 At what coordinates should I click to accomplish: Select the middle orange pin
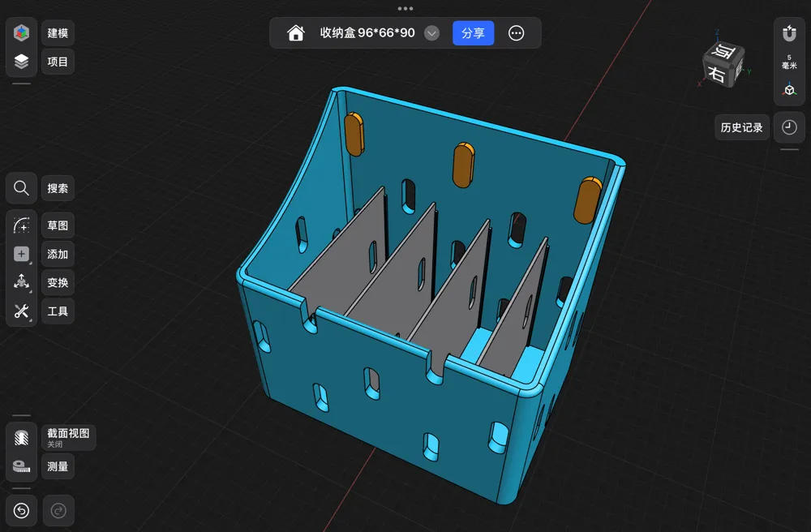(x=463, y=165)
